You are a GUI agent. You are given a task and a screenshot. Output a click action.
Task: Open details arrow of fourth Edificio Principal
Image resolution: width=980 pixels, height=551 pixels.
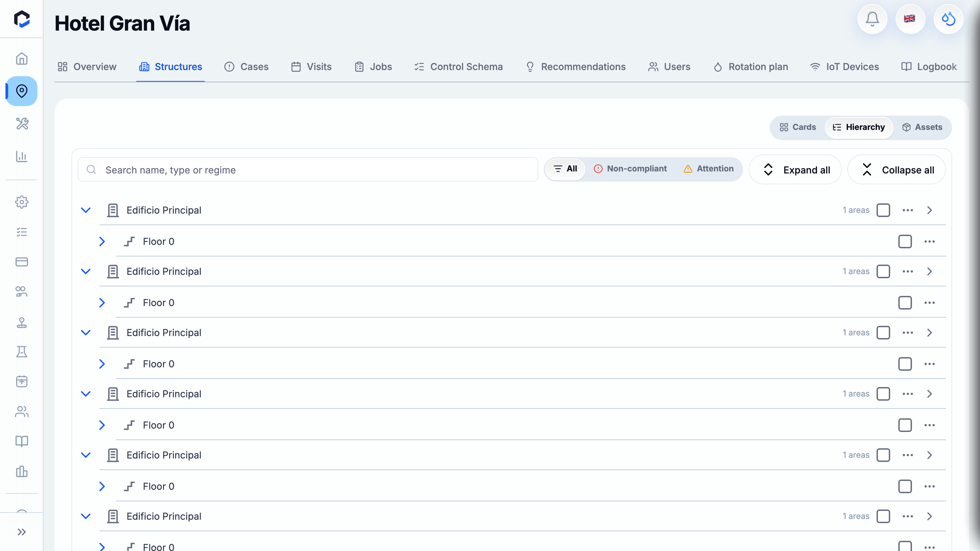click(x=929, y=394)
